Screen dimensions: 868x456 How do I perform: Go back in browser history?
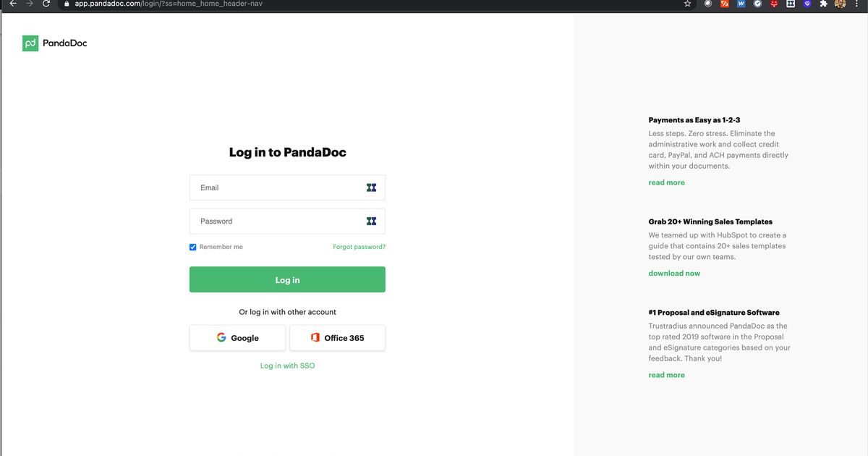click(12, 4)
